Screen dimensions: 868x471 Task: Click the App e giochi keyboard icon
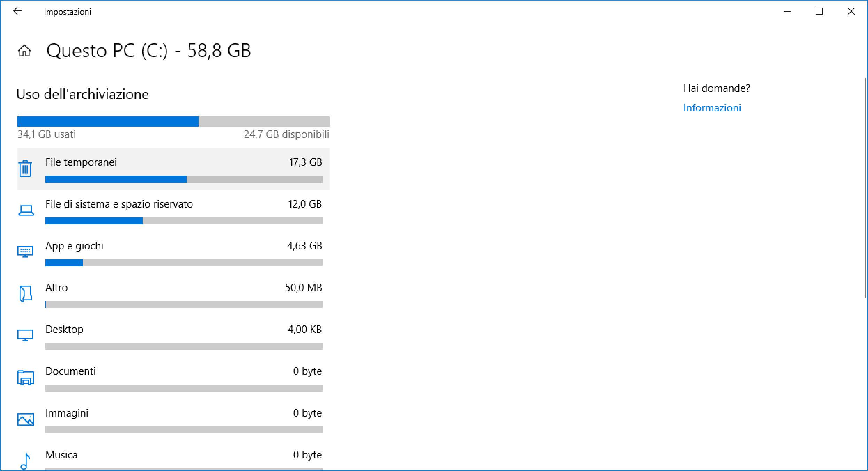click(25, 252)
